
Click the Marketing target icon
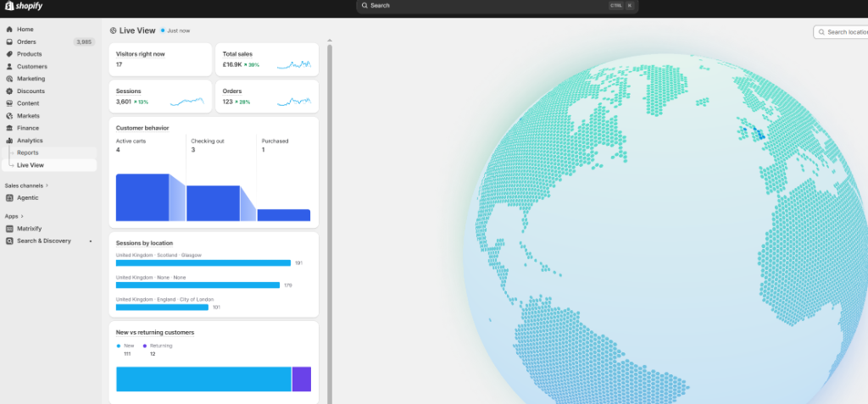click(x=9, y=79)
